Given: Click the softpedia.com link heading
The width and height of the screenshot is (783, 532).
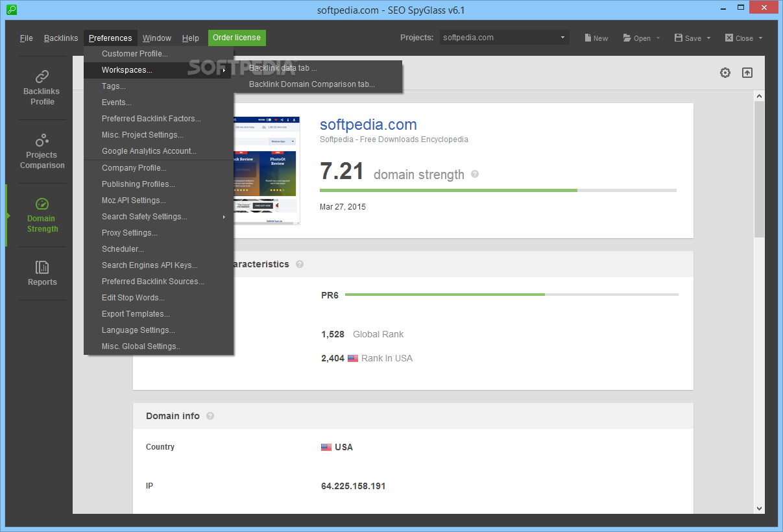Looking at the screenshot, I should tap(368, 125).
